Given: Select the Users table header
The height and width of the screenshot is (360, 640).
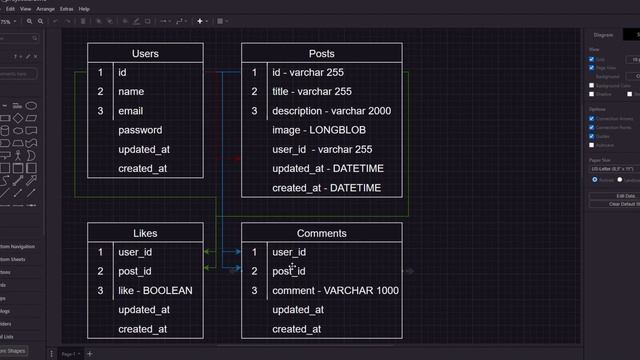Looking at the screenshot, I should [145, 53].
